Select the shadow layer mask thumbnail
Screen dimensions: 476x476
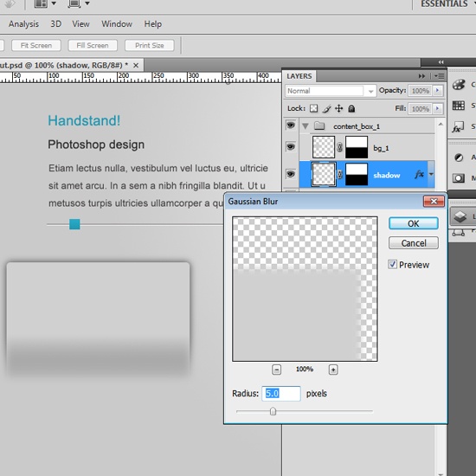(357, 174)
